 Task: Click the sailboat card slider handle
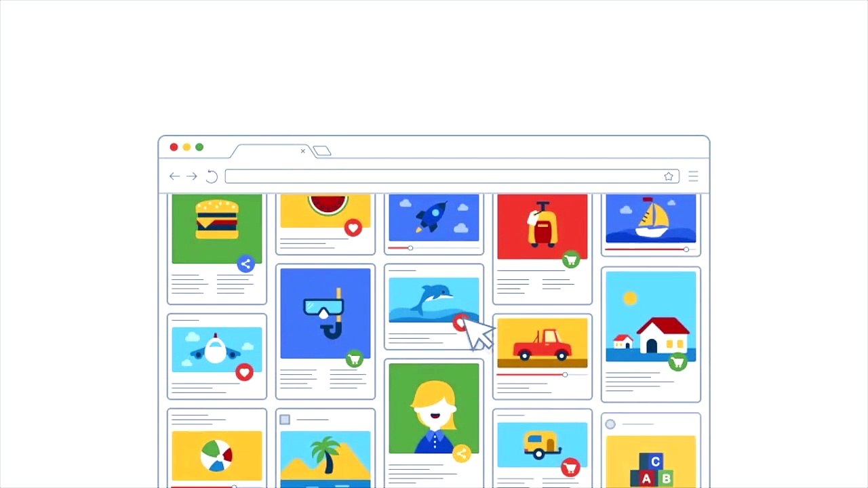(686, 249)
